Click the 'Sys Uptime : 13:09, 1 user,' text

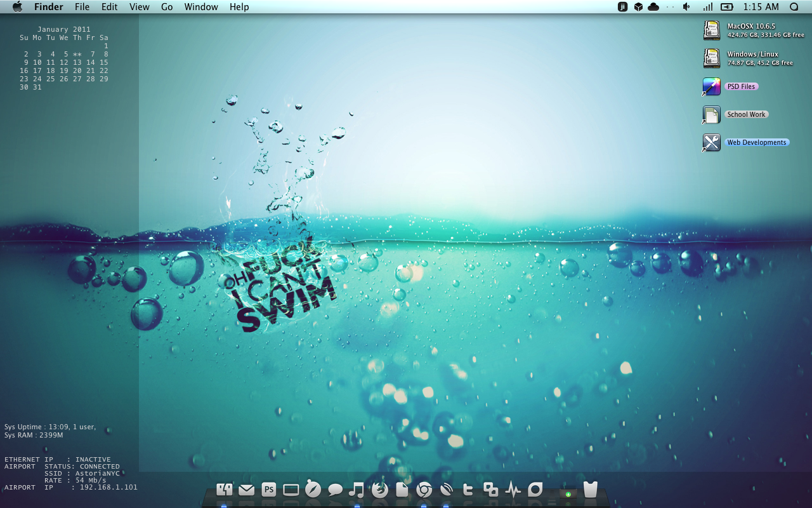(x=50, y=427)
